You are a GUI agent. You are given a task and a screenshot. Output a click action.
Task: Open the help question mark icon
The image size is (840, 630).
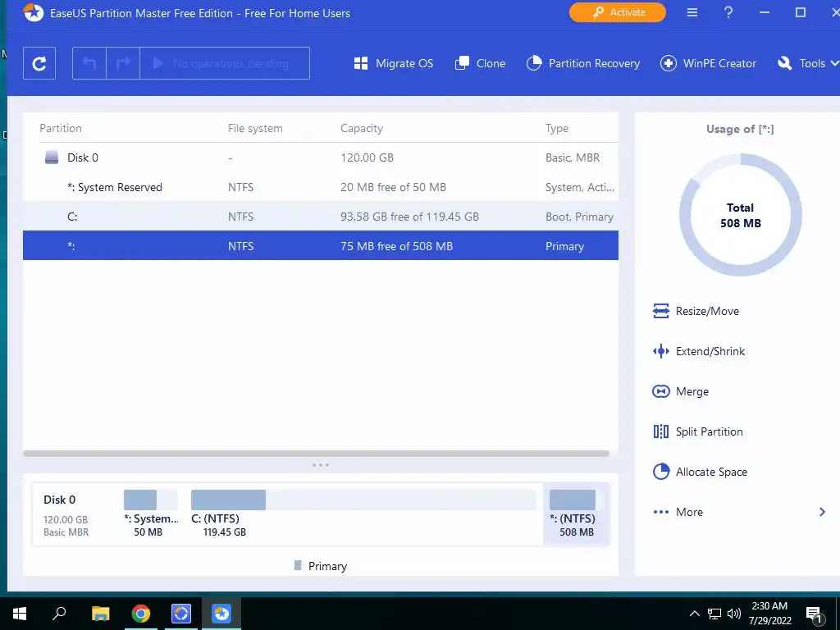tap(728, 12)
